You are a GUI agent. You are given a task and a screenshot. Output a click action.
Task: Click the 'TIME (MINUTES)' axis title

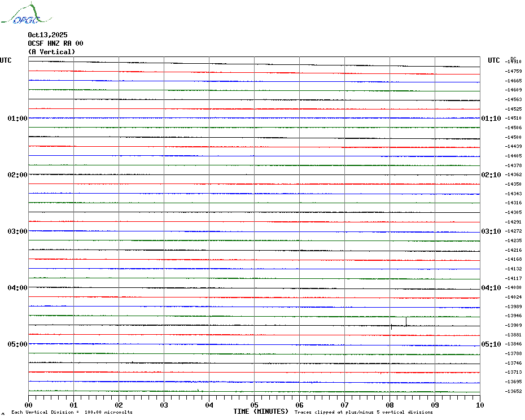[x=261, y=412]
